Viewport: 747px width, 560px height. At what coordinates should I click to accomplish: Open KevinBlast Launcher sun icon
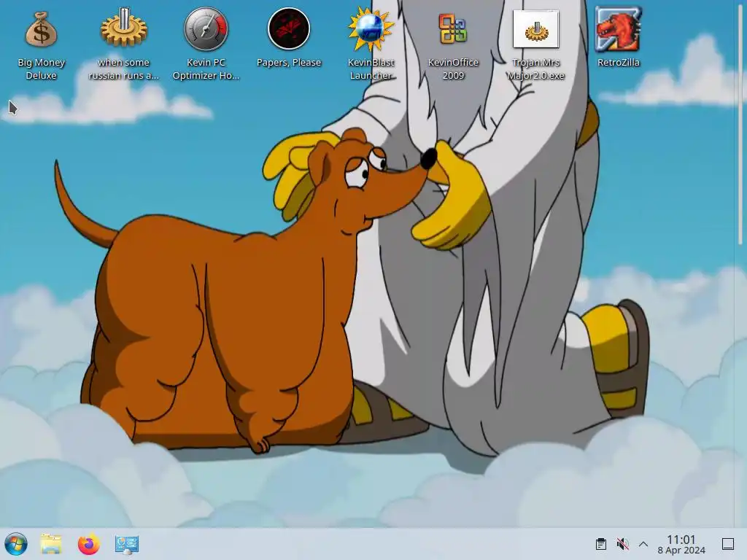[371, 30]
